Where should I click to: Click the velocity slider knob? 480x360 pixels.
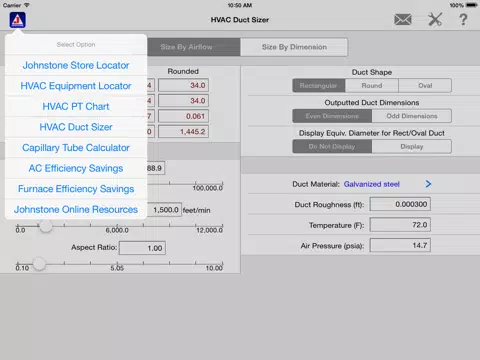coord(45,226)
